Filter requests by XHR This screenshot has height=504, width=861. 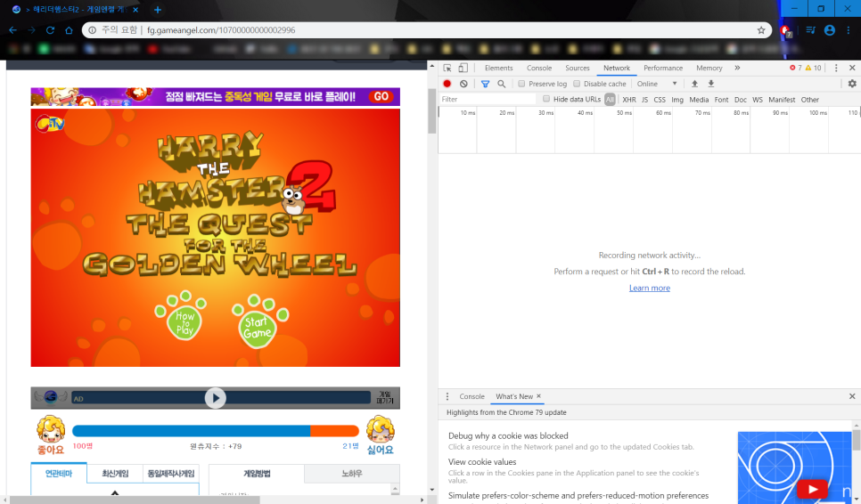tap(629, 100)
